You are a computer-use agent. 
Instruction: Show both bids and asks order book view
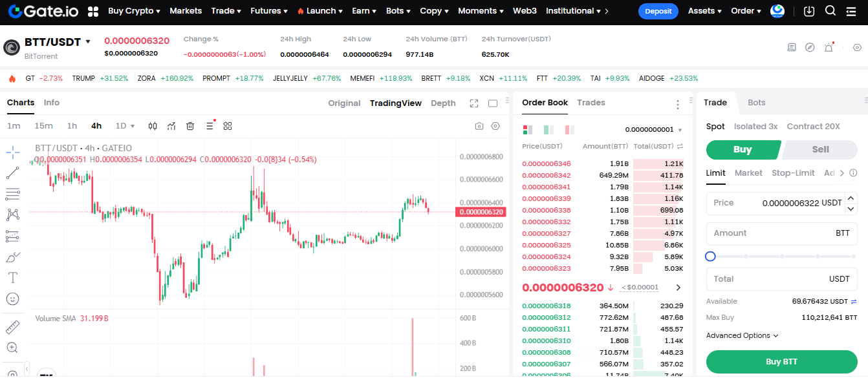pos(527,129)
